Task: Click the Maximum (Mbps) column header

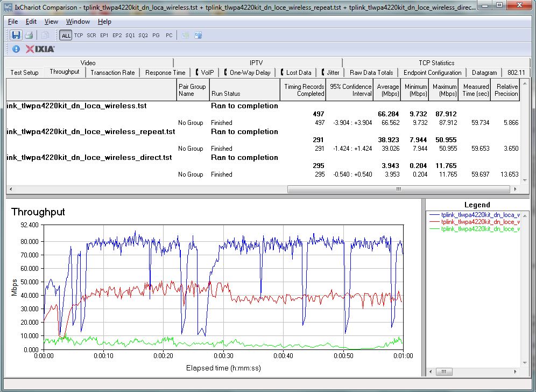Action: point(443,90)
